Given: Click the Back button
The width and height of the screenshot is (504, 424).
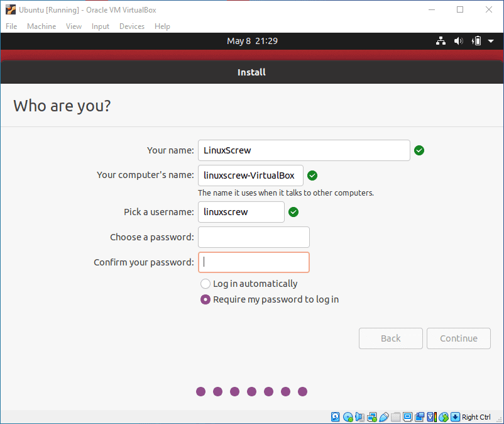Looking at the screenshot, I should pyautogui.click(x=390, y=338).
